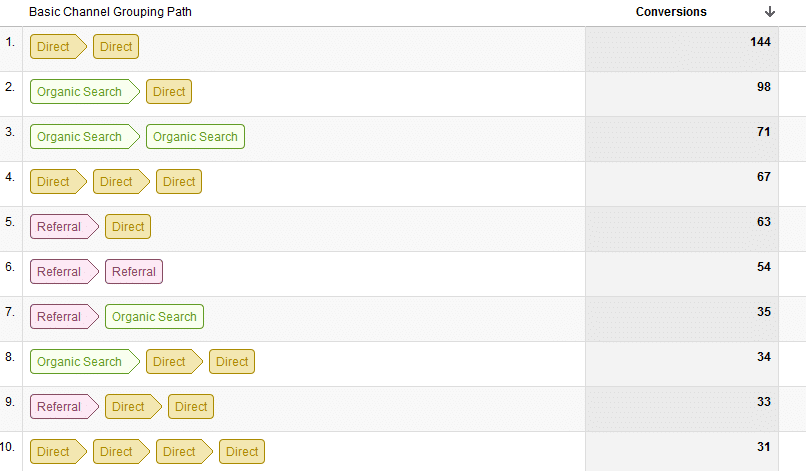Click conversions value 144
This screenshot has width=806, height=471.
[x=760, y=42]
